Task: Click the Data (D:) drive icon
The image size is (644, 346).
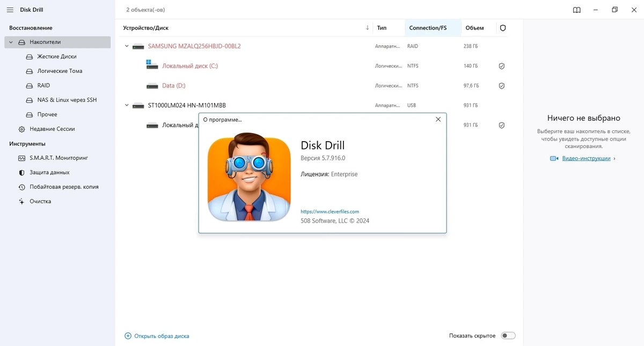Action: point(152,86)
